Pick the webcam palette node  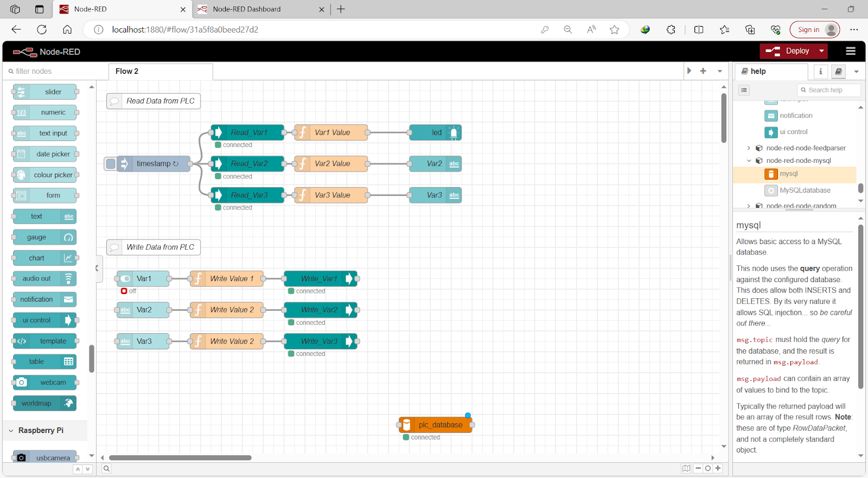[x=44, y=383]
